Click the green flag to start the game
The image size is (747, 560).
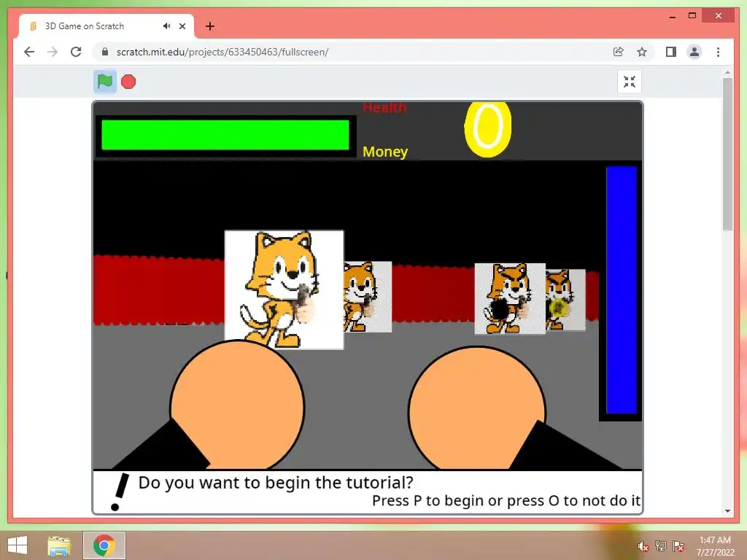coord(105,82)
